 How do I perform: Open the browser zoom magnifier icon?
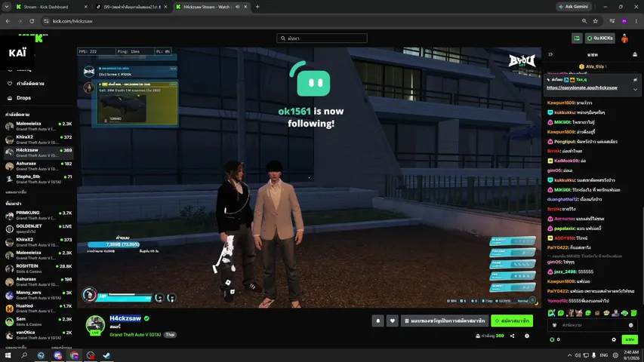pyautogui.click(x=584, y=21)
